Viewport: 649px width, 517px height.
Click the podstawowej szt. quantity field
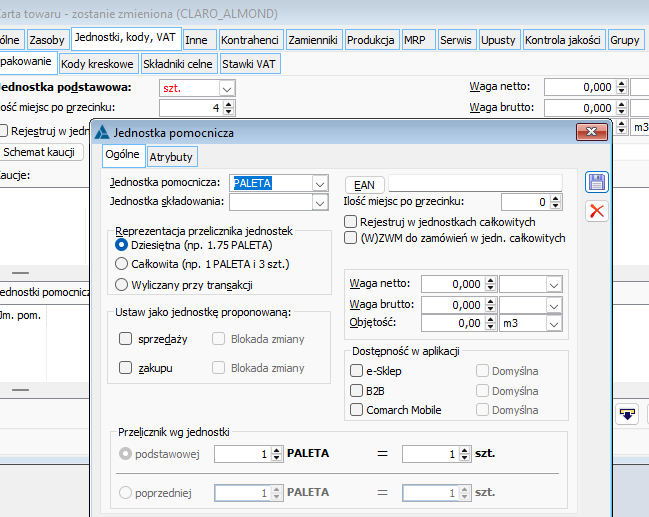pos(430,454)
